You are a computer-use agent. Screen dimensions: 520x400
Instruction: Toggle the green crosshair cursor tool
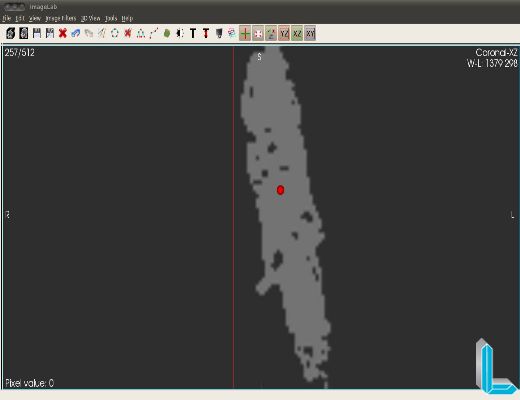pyautogui.click(x=245, y=33)
